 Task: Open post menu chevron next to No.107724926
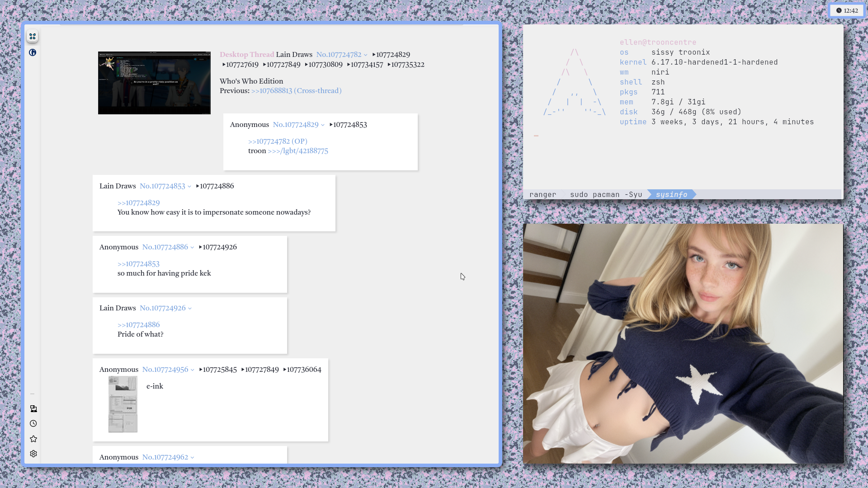coord(190,309)
